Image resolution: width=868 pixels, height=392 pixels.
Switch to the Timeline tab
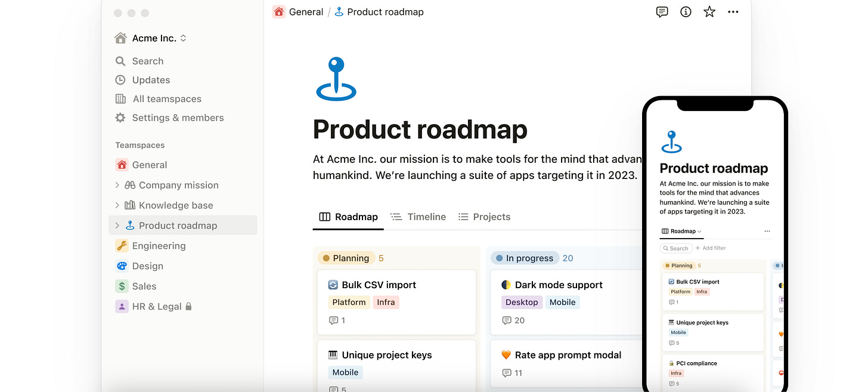[x=418, y=217]
